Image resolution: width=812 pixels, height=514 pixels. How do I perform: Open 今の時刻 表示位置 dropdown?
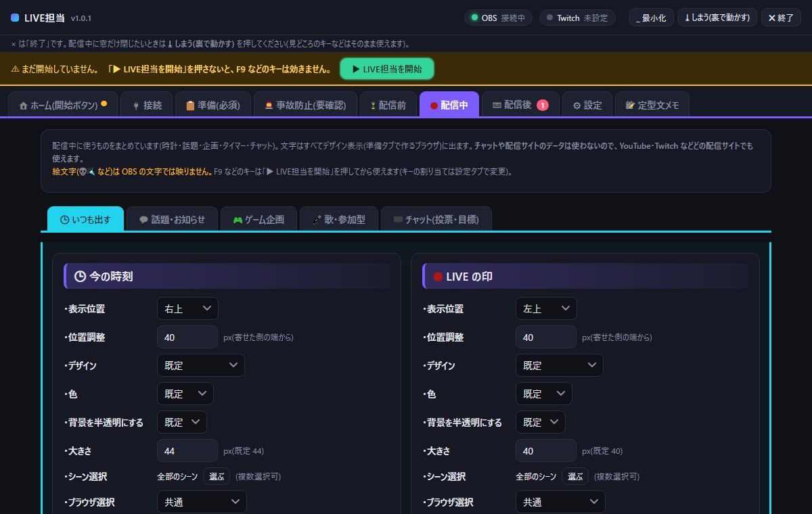187,308
